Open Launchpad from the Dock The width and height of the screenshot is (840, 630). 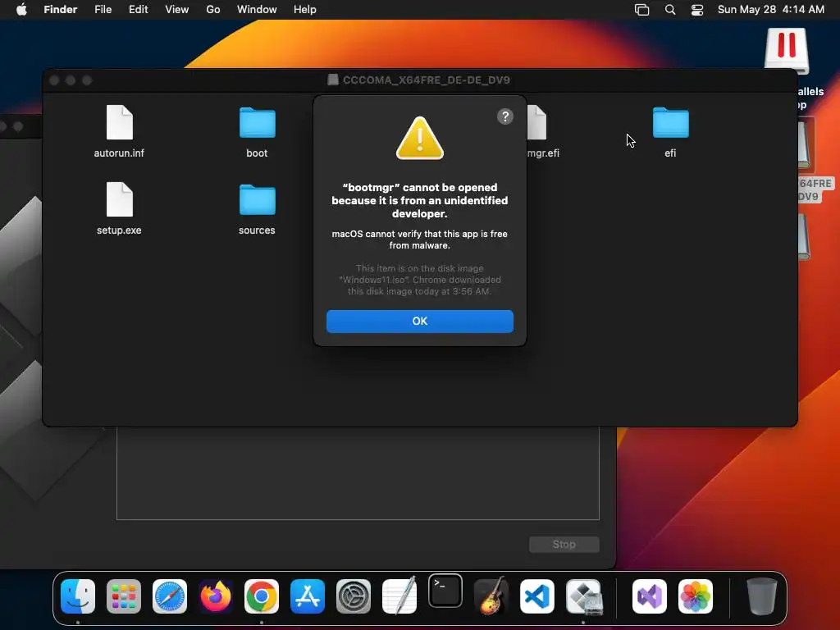click(124, 596)
